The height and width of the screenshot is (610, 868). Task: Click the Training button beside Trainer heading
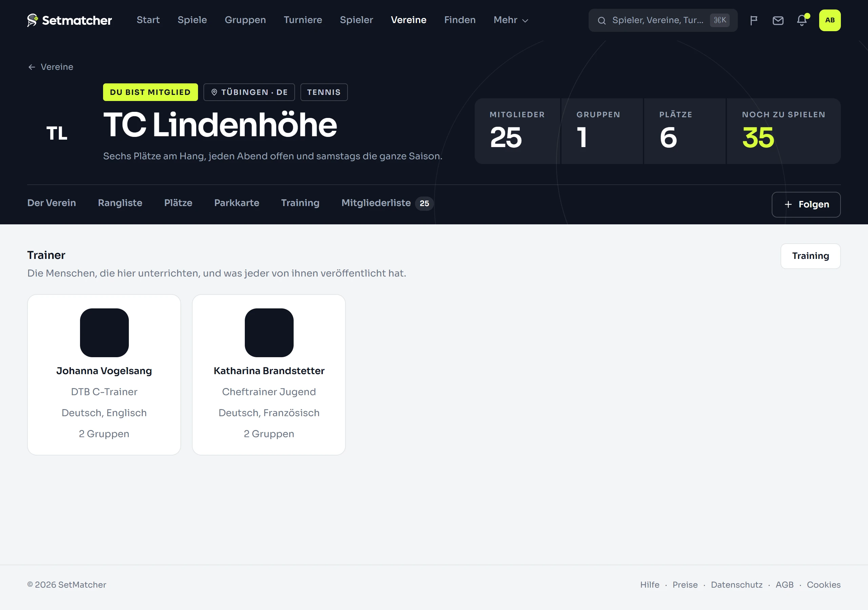tap(810, 256)
